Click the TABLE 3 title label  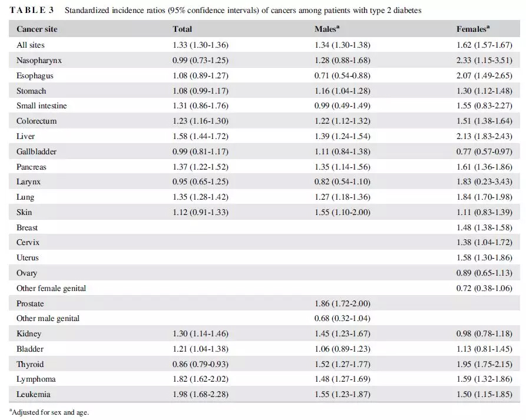pyautogui.click(x=31, y=11)
